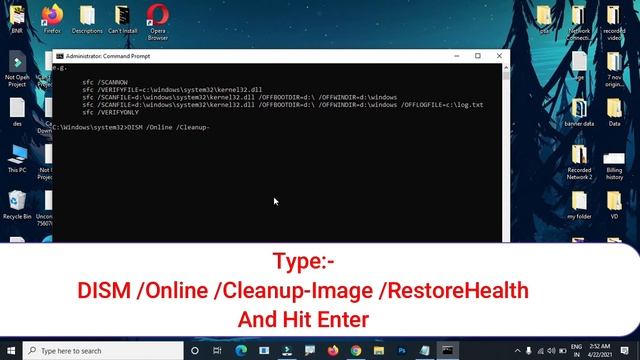Select the Billing history desktop icon
The width and height of the screenshot is (640, 360).
[x=614, y=165]
